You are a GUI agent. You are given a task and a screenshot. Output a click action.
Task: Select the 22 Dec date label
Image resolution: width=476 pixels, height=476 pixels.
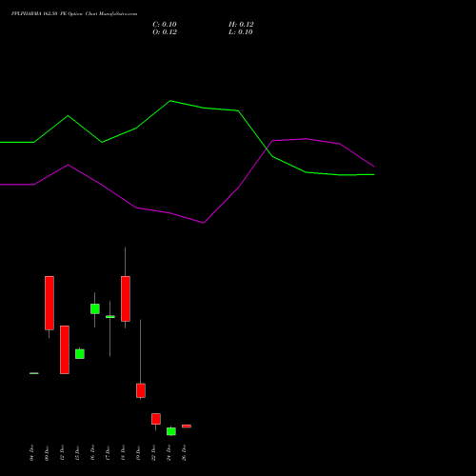153,453
